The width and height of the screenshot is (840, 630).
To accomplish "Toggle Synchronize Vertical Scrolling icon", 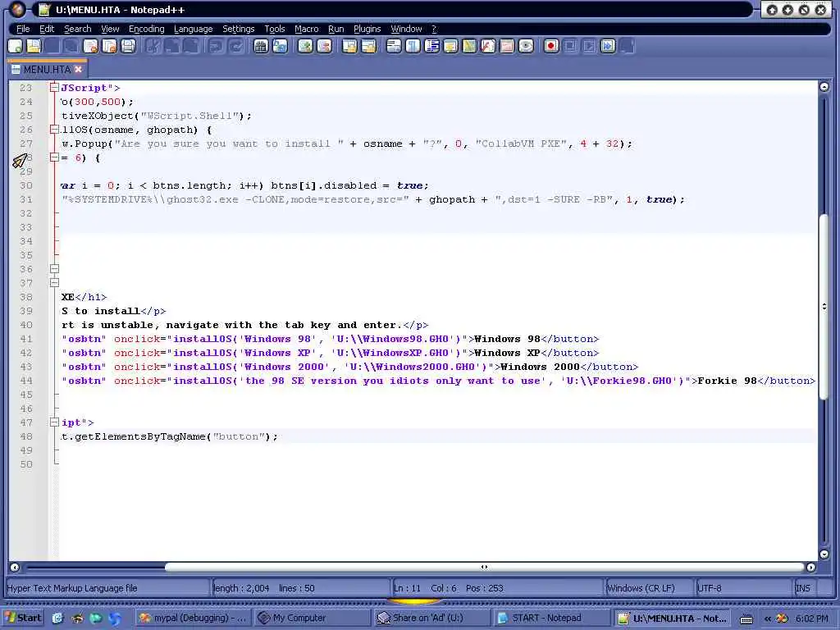I will tap(349, 46).
